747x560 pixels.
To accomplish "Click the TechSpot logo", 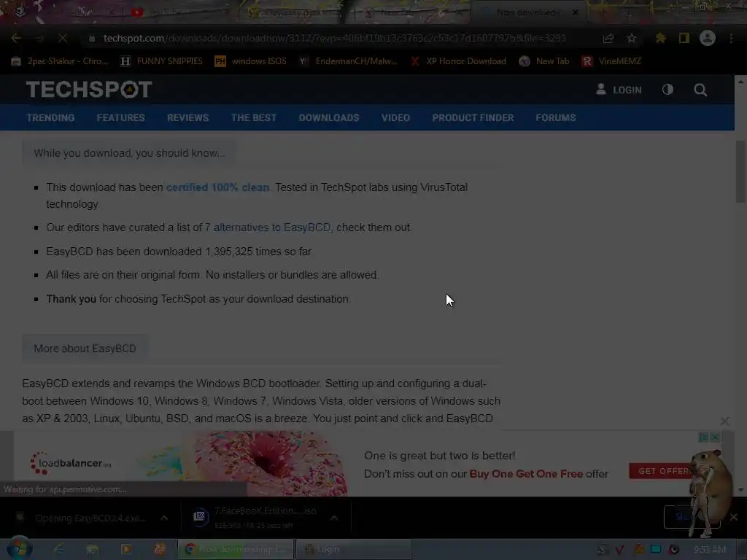I will 89,90.
